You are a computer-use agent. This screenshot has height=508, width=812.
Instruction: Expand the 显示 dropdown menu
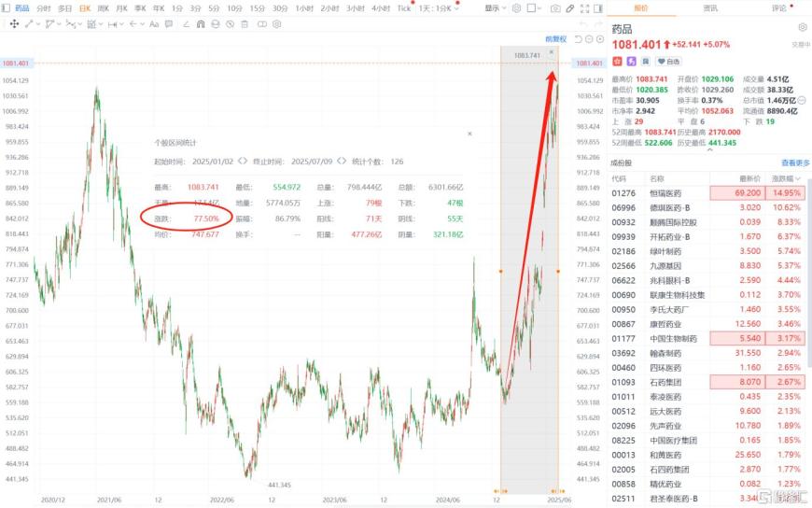(x=496, y=7)
